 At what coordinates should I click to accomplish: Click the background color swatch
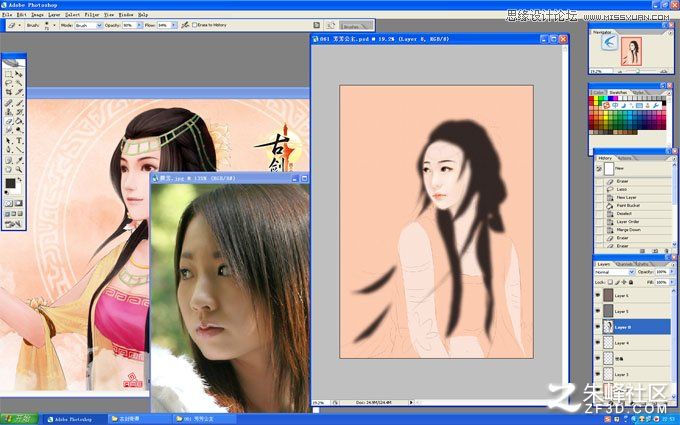(x=17, y=189)
